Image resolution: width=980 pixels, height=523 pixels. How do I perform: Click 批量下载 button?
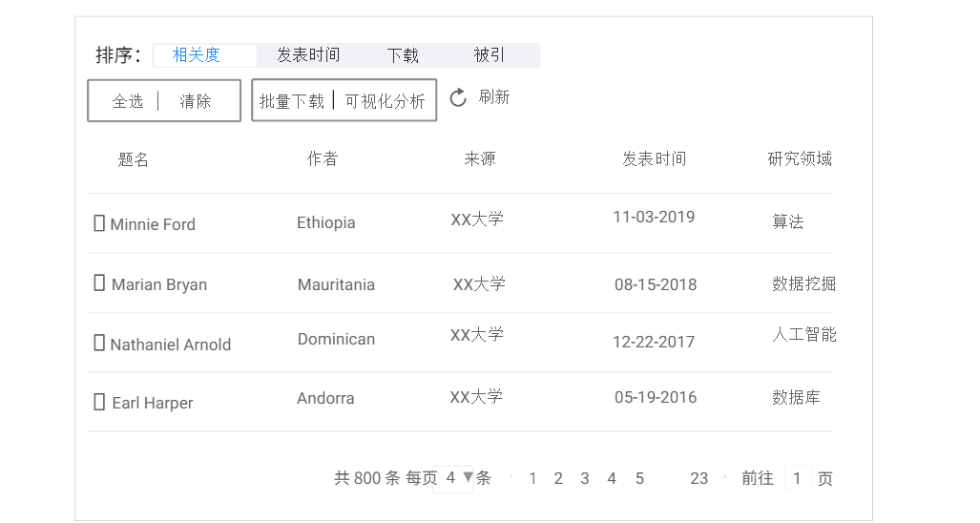(292, 101)
